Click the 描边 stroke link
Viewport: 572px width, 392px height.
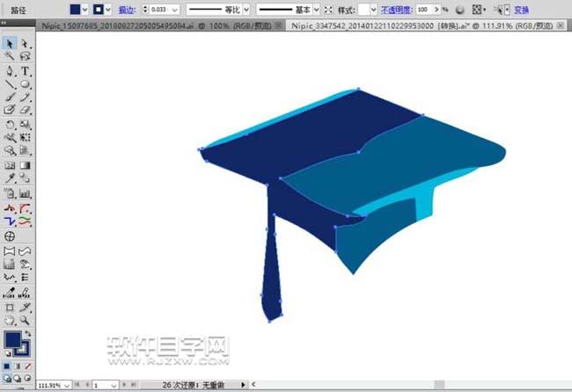click(x=127, y=8)
